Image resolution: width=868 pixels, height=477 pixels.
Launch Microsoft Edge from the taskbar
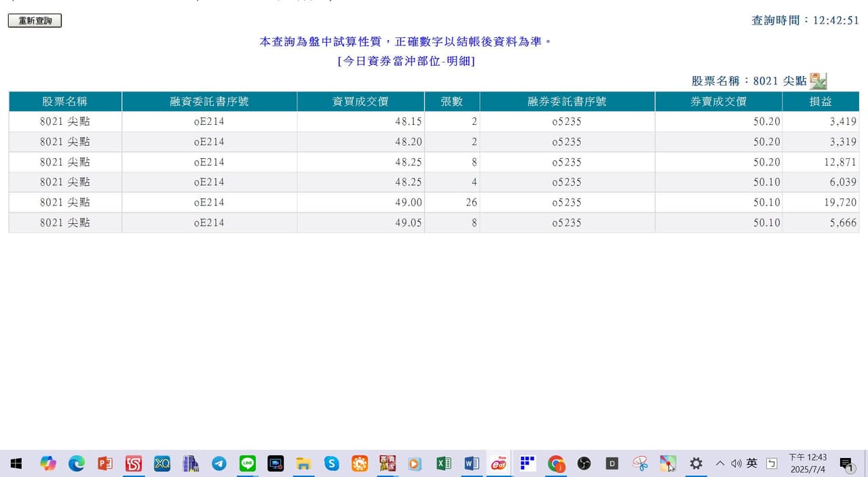77,463
